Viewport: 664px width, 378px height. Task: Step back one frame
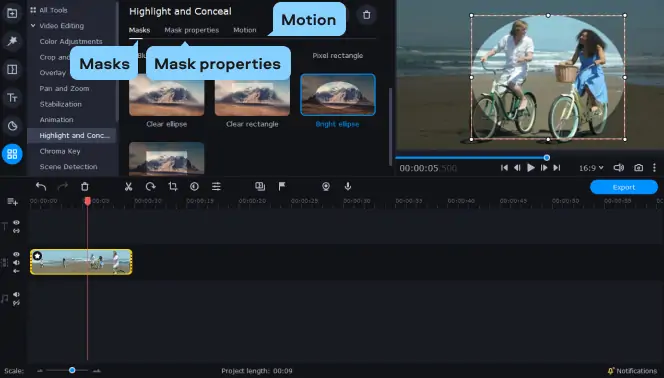pos(517,168)
